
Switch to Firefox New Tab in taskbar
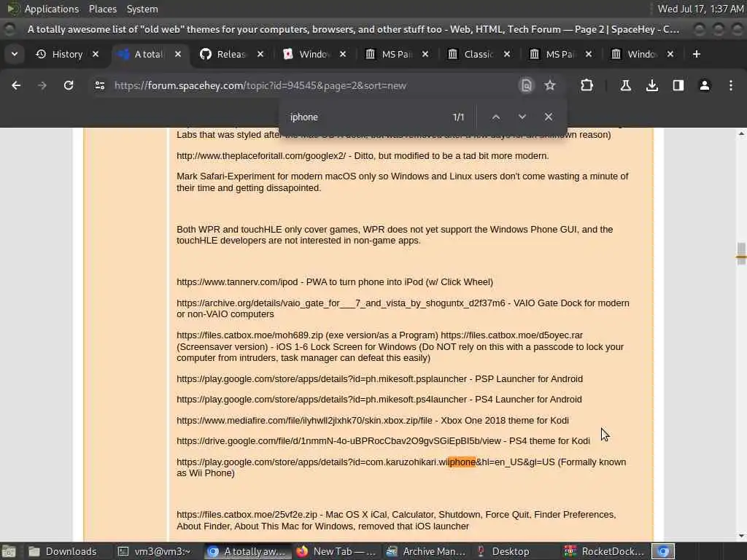[x=337, y=551]
